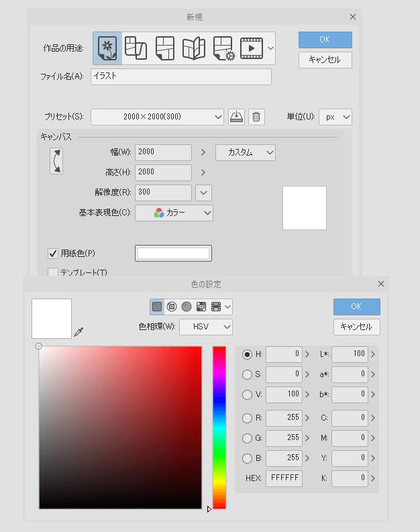Select the Show all comic settings icon

click(224, 48)
